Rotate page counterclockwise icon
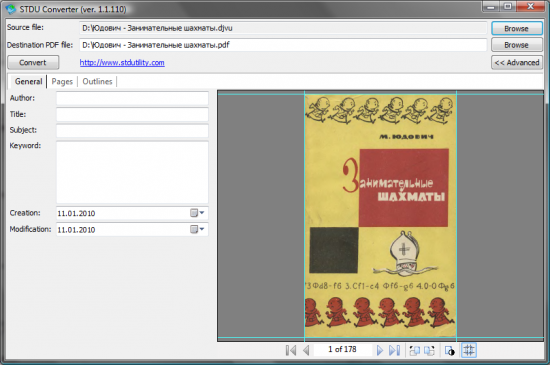This screenshot has width=550, height=365. (415, 350)
